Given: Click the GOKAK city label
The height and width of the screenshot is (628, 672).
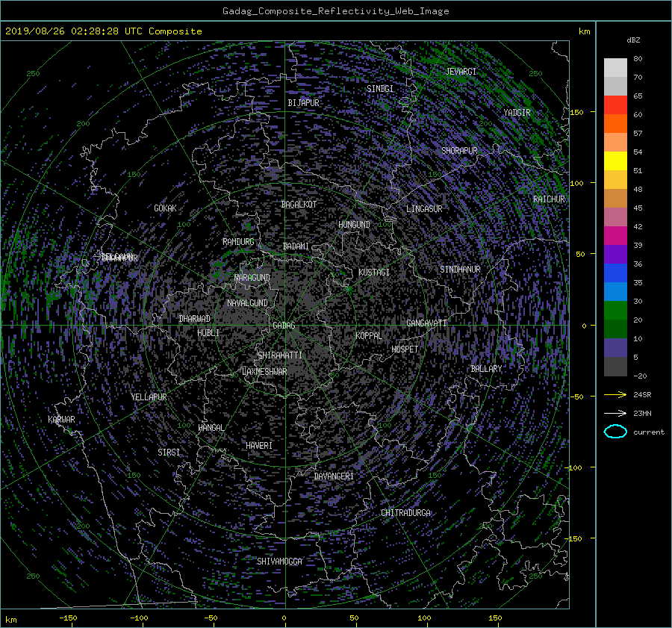Looking at the screenshot, I should pos(165,208).
